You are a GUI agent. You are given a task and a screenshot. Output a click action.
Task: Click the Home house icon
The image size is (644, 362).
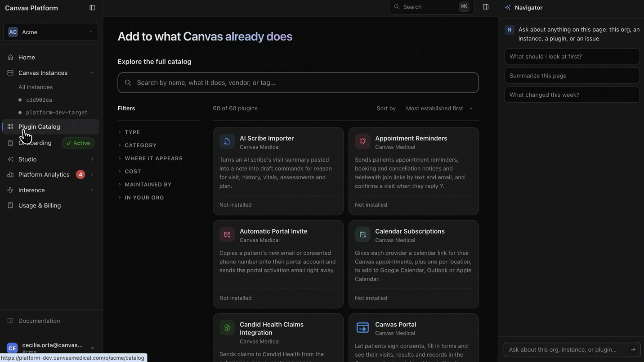coord(10,57)
